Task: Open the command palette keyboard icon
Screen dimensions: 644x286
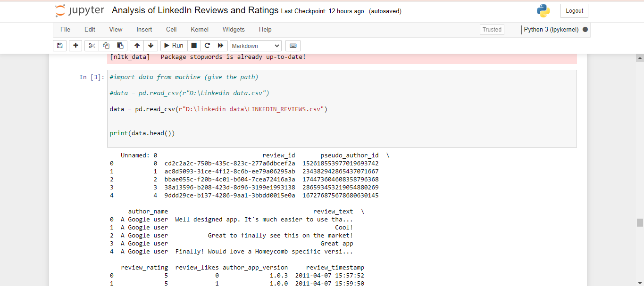Action: [293, 45]
